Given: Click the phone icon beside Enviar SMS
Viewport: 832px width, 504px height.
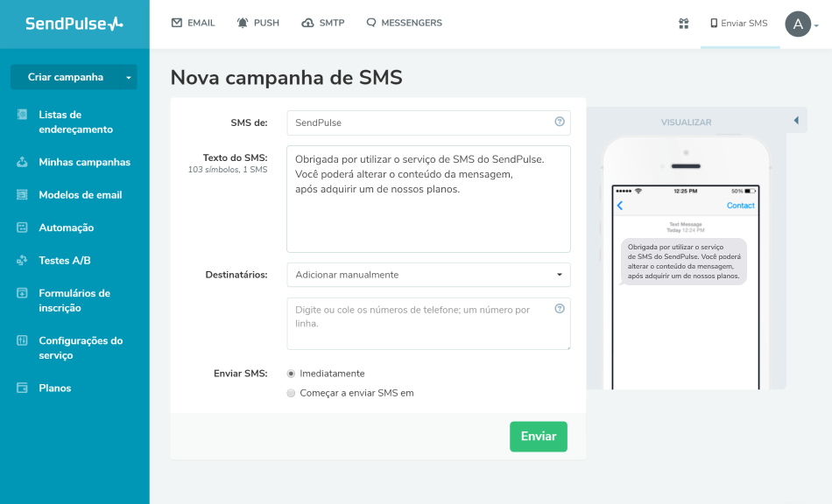Looking at the screenshot, I should [x=714, y=24].
